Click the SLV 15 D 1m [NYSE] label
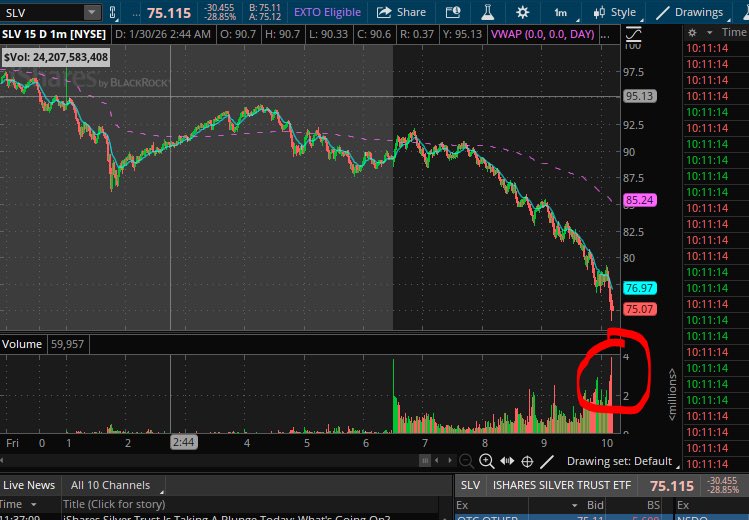749x520 pixels. pyautogui.click(x=54, y=34)
